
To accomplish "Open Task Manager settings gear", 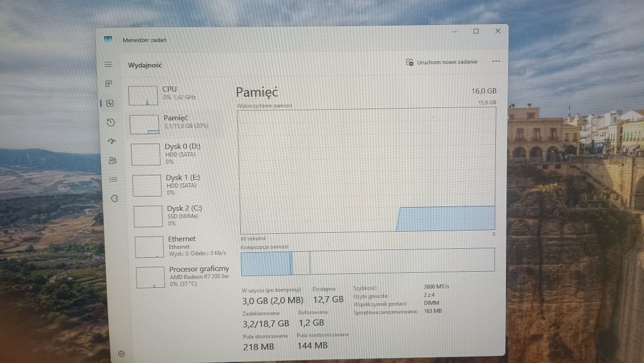I will (121, 354).
